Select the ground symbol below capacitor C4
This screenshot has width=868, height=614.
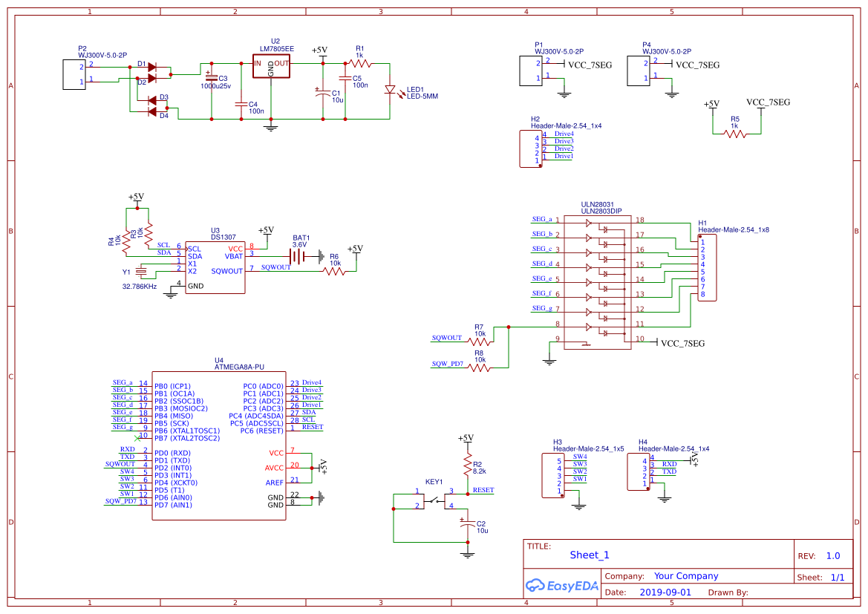click(270, 126)
